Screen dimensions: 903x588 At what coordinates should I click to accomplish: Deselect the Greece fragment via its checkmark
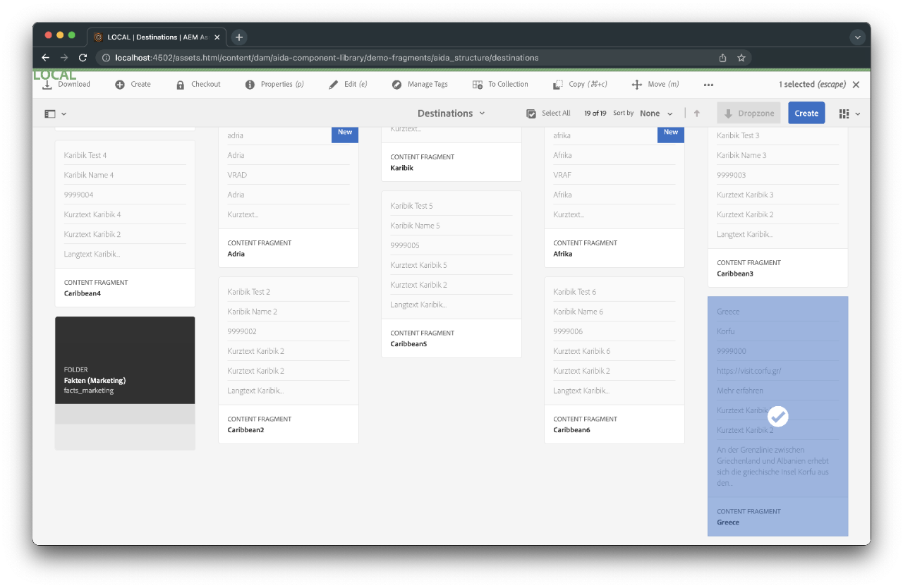[777, 416]
